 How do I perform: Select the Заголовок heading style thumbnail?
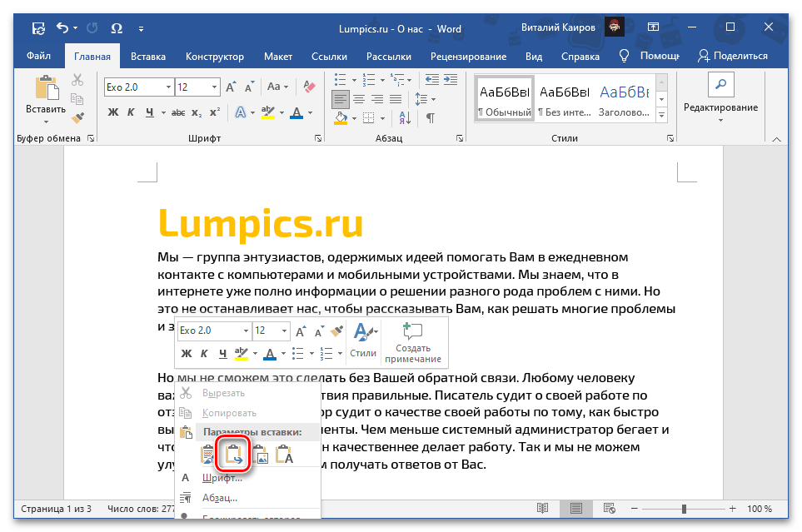pos(625,98)
